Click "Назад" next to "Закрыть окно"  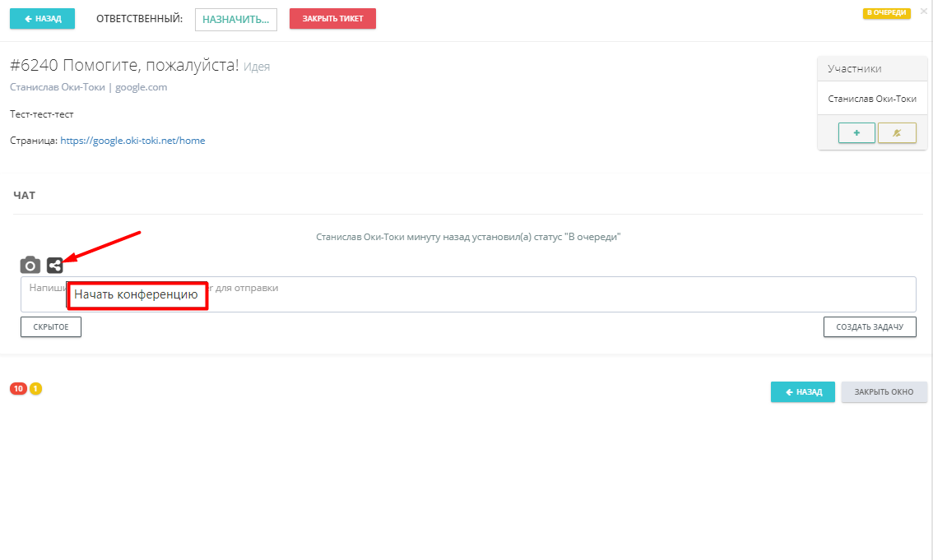(x=802, y=391)
